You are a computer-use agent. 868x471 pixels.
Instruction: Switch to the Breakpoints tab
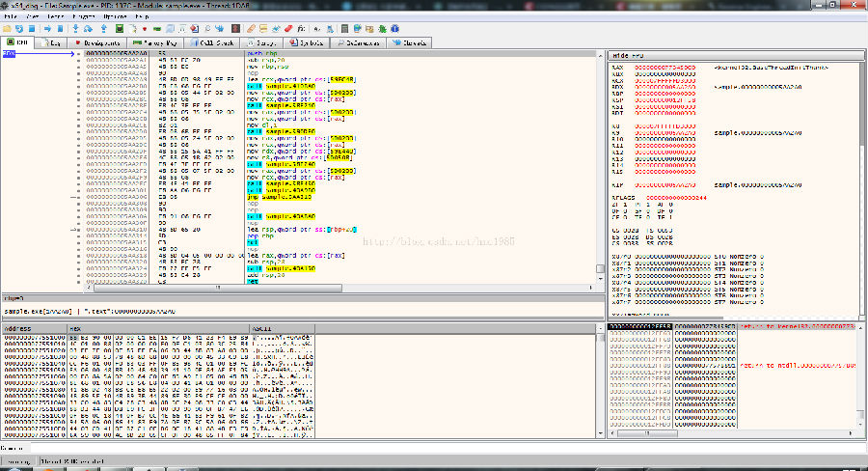tap(97, 42)
